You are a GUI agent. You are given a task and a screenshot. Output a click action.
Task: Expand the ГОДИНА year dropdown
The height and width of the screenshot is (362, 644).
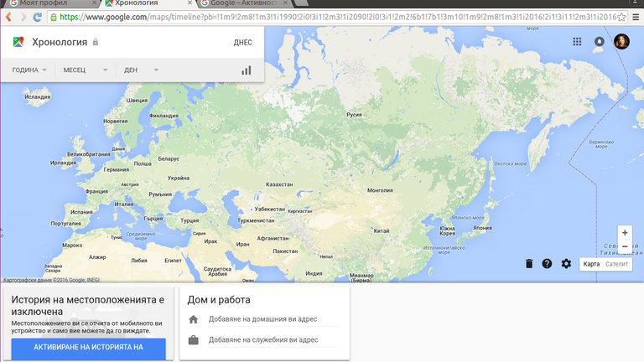pyautogui.click(x=29, y=70)
